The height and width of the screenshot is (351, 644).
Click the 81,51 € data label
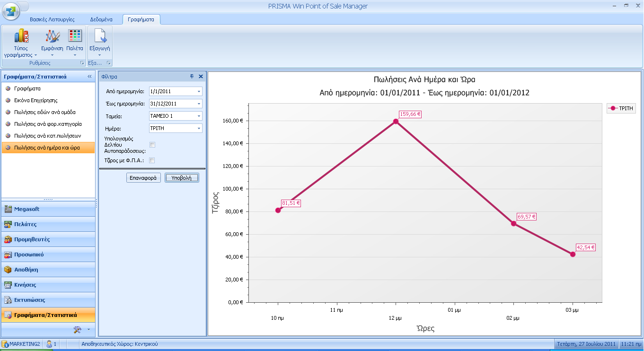pyautogui.click(x=291, y=203)
